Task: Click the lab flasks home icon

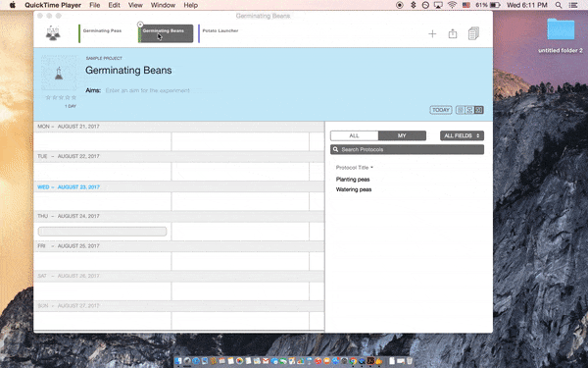Action: pos(53,33)
